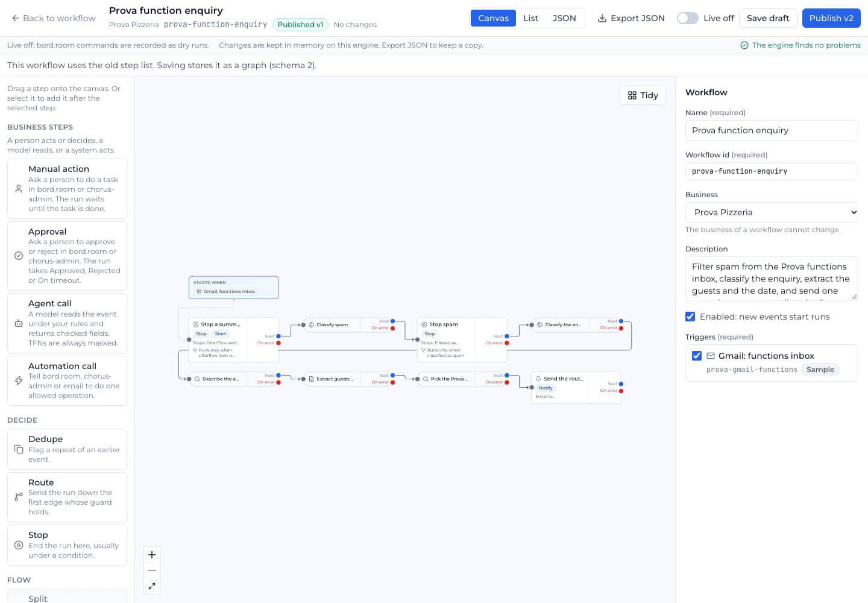Switch to the JSON view tab
This screenshot has height=603, width=868.
(564, 18)
